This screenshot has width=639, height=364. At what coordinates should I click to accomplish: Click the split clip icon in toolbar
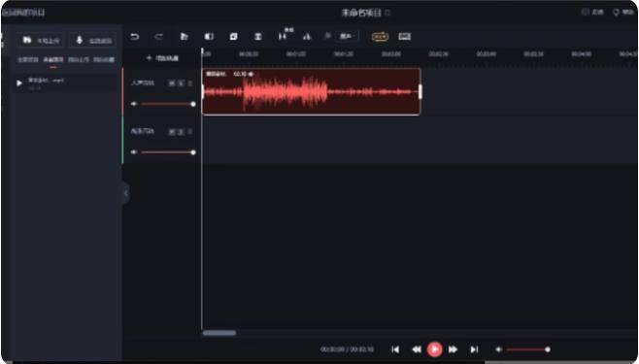click(x=282, y=37)
